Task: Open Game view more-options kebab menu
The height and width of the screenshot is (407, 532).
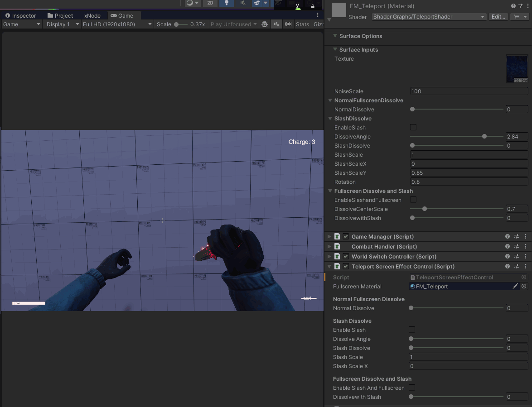Action: point(318,15)
